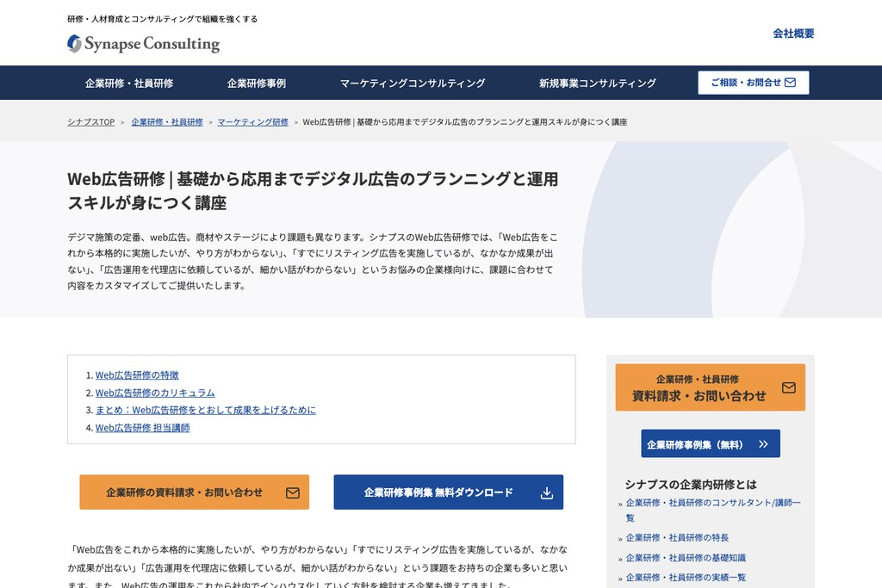Open the マーケティングコンサルティング menu item

click(x=413, y=84)
